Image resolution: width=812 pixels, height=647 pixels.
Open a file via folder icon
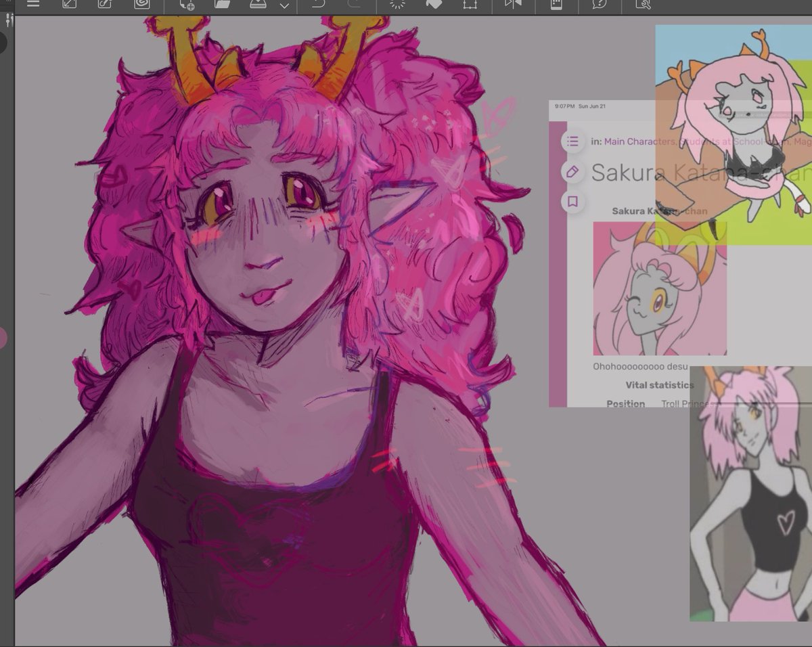(x=222, y=4)
